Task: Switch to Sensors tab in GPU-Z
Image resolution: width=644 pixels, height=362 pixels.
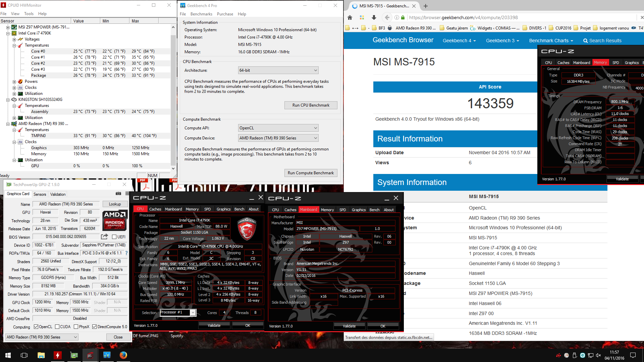Action: point(40,194)
